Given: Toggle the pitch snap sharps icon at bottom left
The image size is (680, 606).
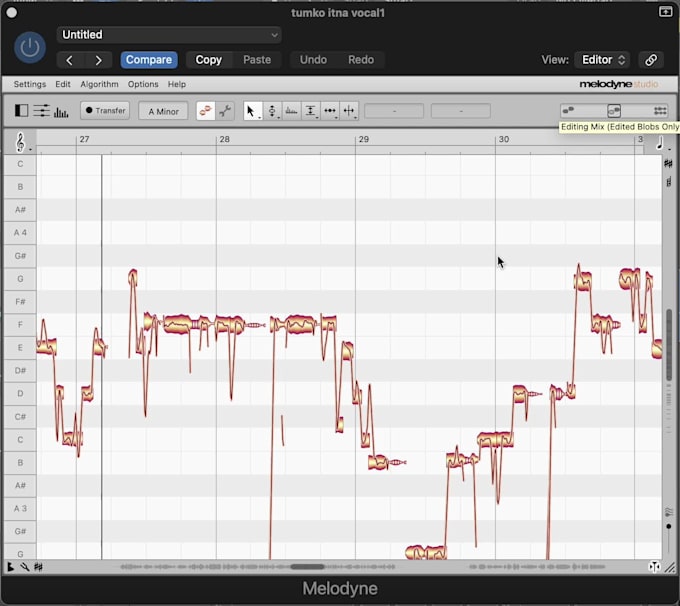Looking at the screenshot, I should click(x=38, y=567).
